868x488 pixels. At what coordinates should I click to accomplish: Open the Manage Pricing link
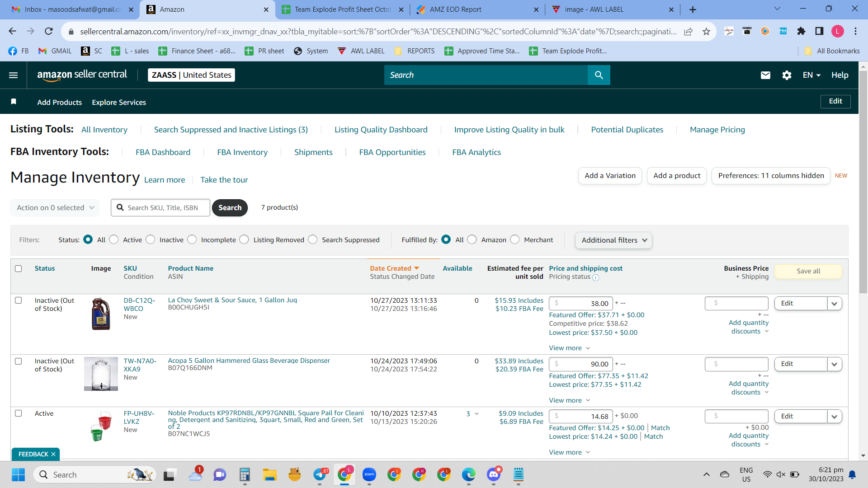(x=717, y=130)
